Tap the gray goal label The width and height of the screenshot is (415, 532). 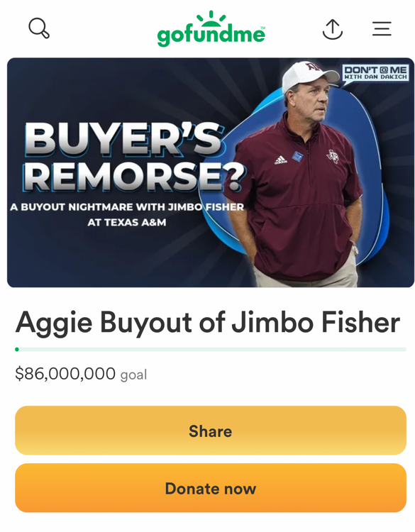click(133, 375)
